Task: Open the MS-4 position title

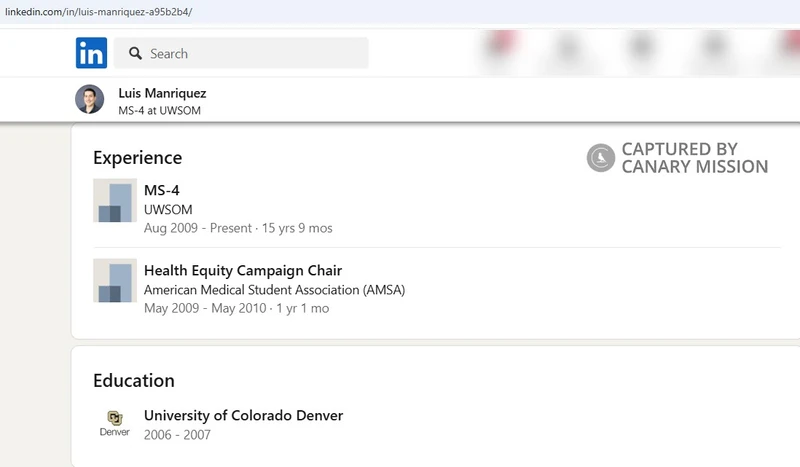Action: tap(162, 190)
